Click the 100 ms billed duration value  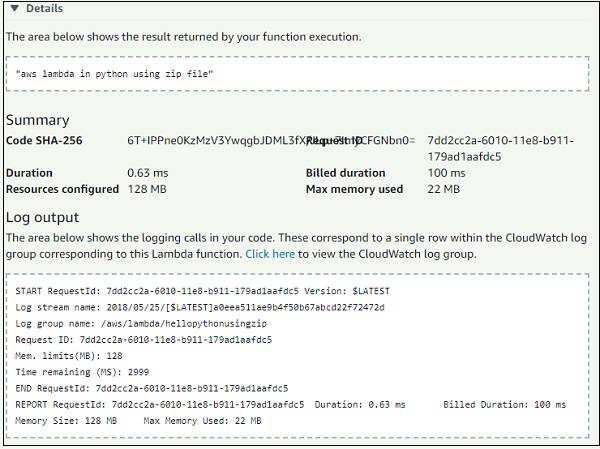[x=445, y=173]
